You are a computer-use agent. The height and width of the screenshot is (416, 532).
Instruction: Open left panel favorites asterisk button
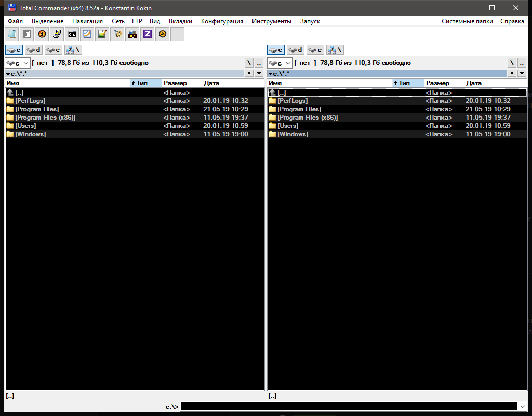click(x=249, y=73)
